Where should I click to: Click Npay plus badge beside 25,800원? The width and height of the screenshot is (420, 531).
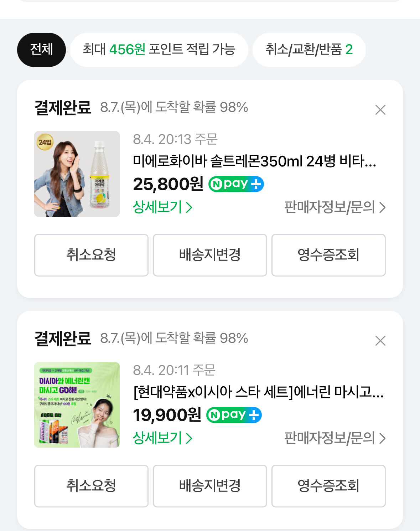click(236, 184)
